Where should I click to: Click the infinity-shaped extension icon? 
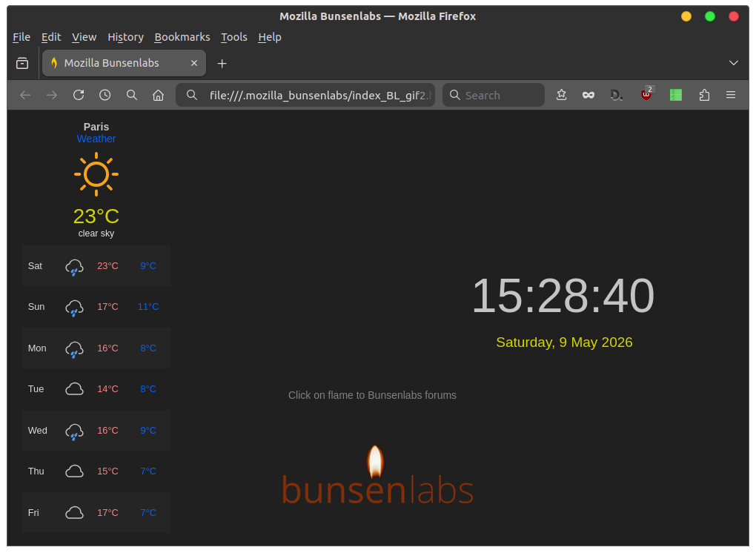588,96
